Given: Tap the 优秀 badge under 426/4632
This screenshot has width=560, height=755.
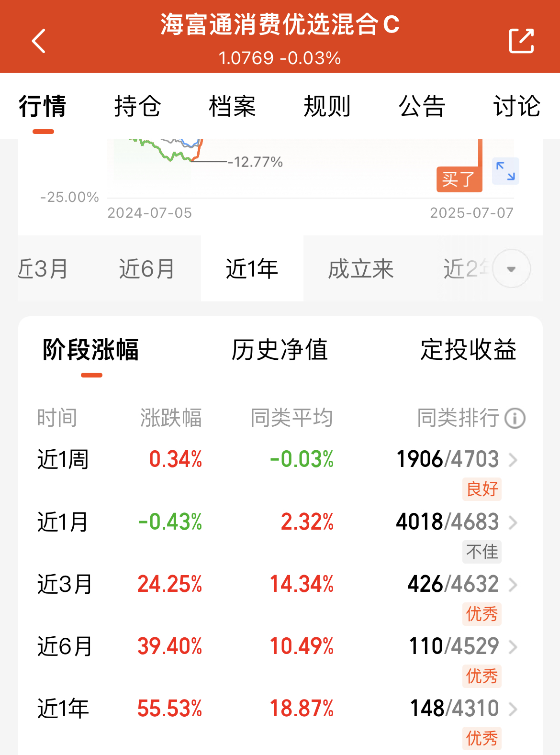Looking at the screenshot, I should (482, 614).
